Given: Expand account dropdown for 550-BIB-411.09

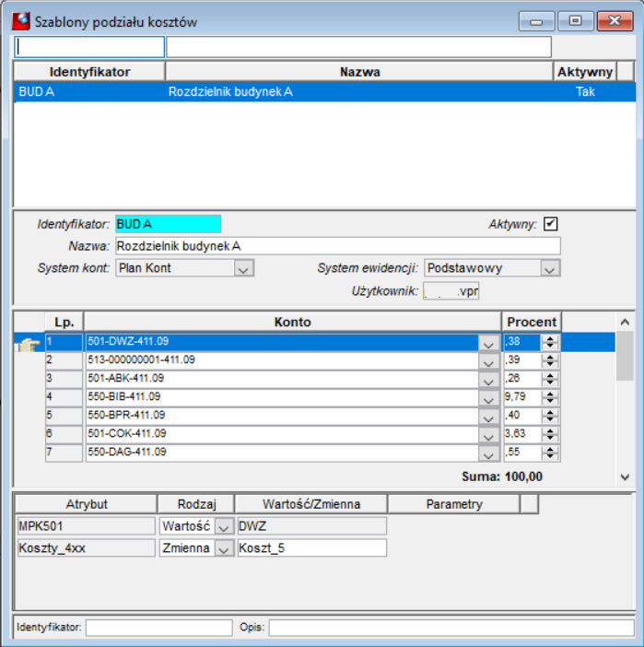Looking at the screenshot, I should point(488,398).
